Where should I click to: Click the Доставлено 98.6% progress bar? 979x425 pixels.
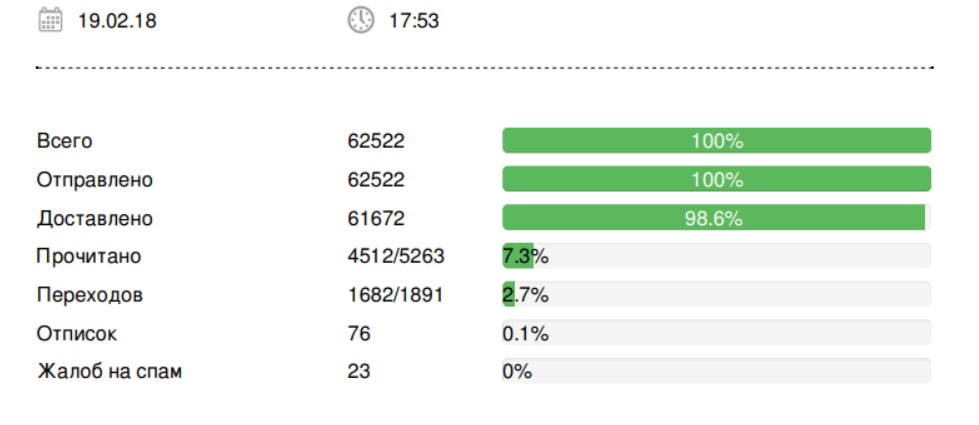(x=716, y=218)
